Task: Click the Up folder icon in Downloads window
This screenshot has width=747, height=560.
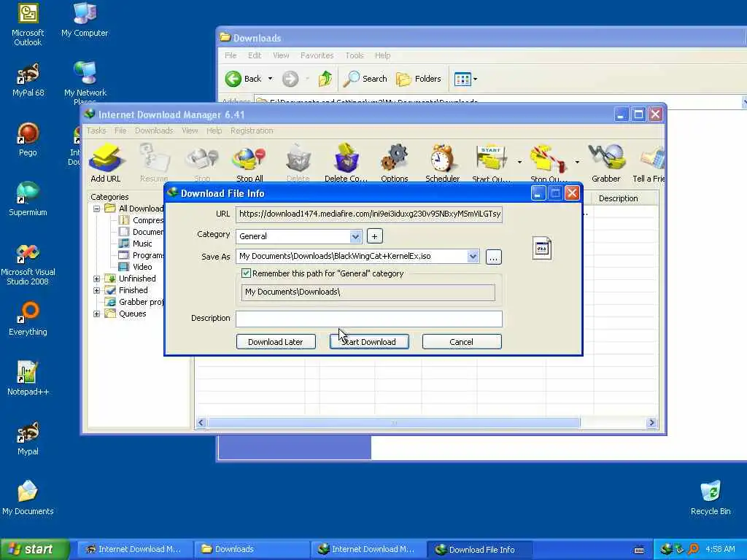Action: tap(325, 79)
